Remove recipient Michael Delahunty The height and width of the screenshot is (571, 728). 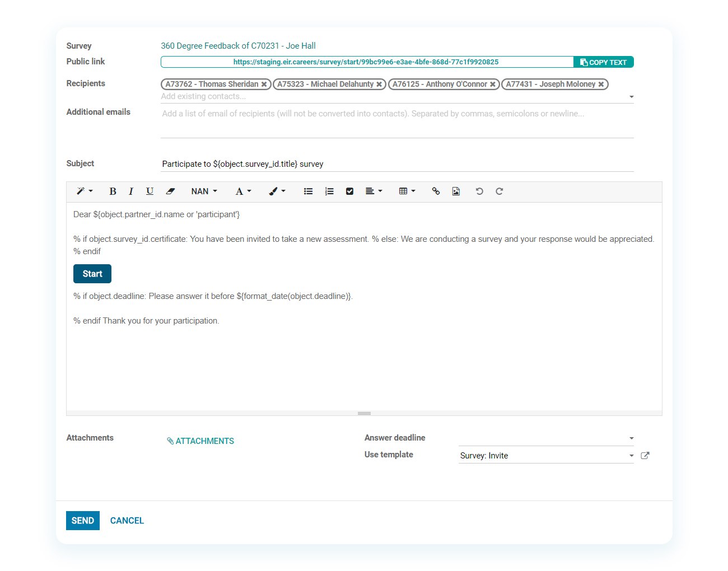pos(379,85)
